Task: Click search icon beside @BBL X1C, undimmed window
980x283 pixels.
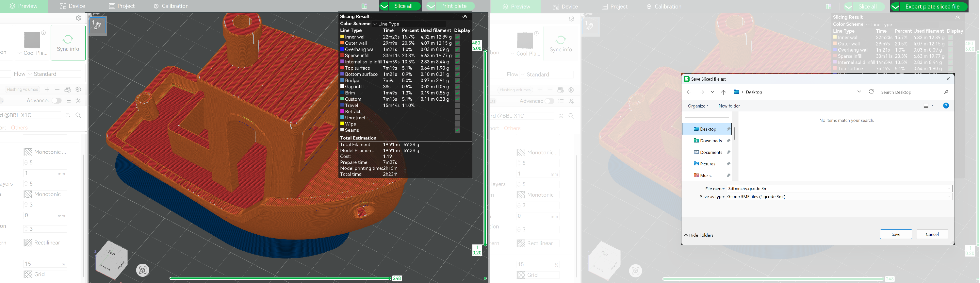Action: 78,115
